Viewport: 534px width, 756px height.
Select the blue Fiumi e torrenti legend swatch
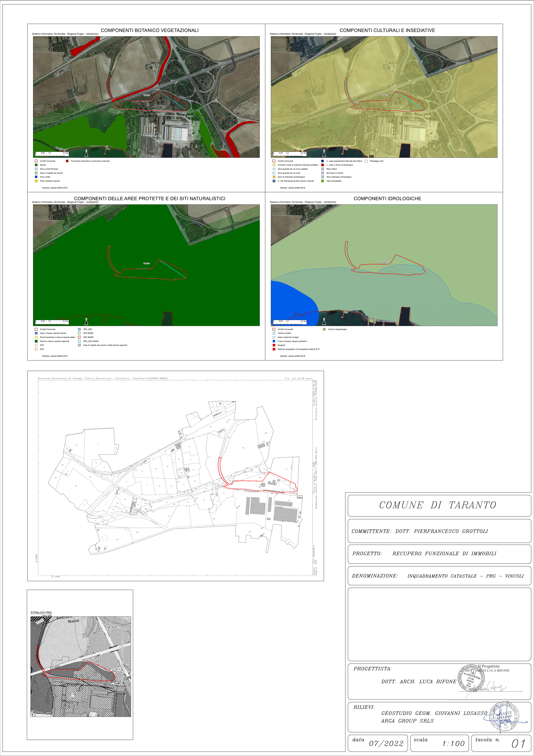tap(274, 341)
